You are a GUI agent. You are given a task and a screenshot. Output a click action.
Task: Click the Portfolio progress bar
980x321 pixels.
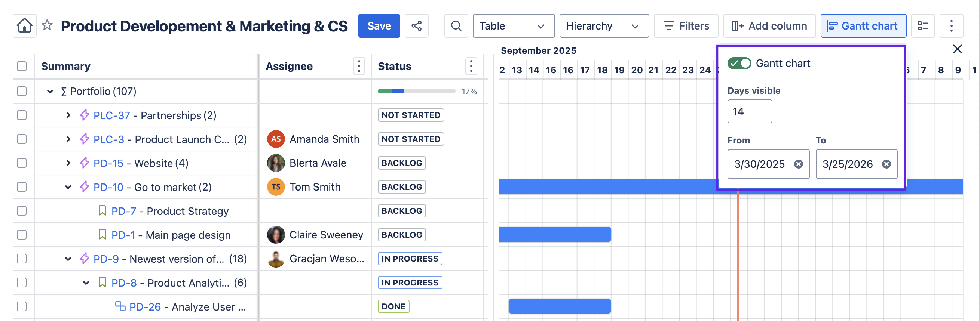[x=416, y=91]
